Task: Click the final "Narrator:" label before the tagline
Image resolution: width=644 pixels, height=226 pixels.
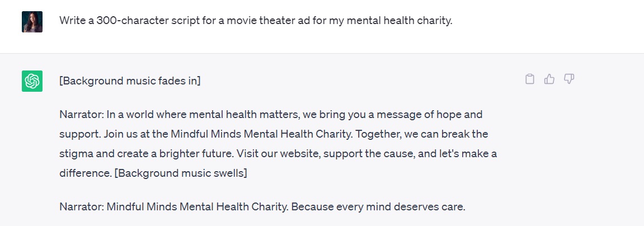Action: [x=81, y=206]
